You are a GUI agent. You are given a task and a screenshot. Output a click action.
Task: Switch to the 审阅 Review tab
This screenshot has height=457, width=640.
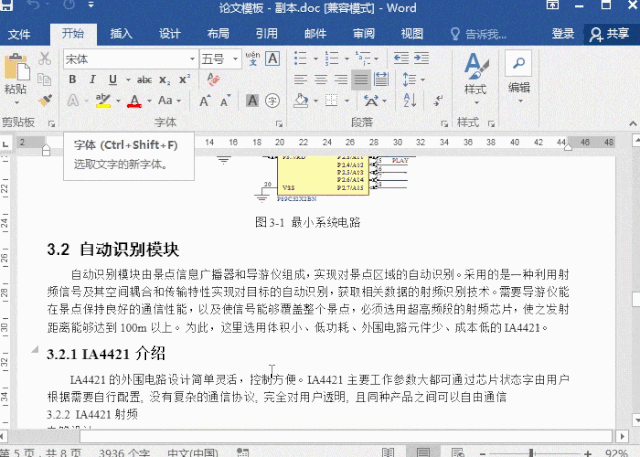[x=364, y=34]
